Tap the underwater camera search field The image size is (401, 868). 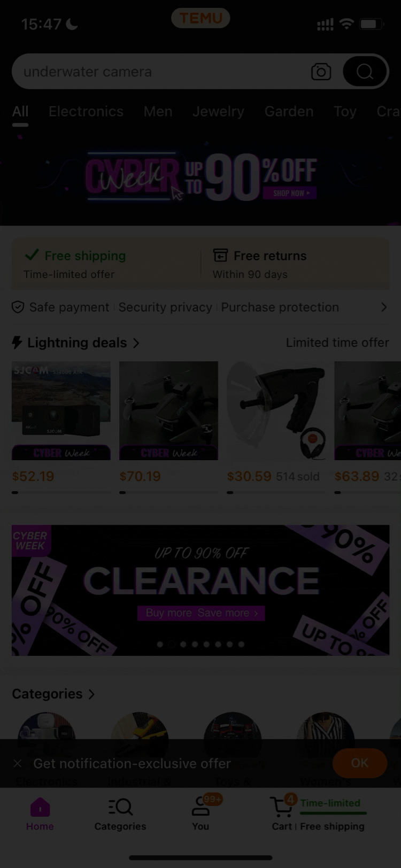[x=160, y=72]
